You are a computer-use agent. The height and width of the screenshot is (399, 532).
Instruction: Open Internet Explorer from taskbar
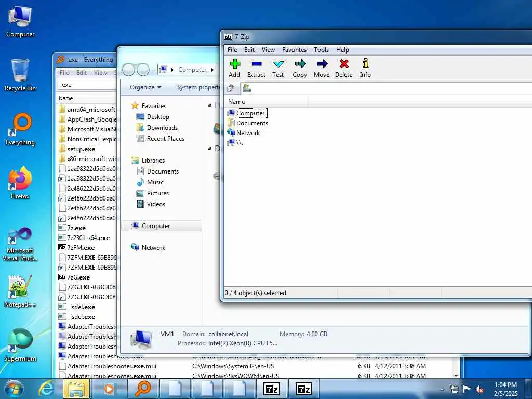pyautogui.click(x=46, y=389)
